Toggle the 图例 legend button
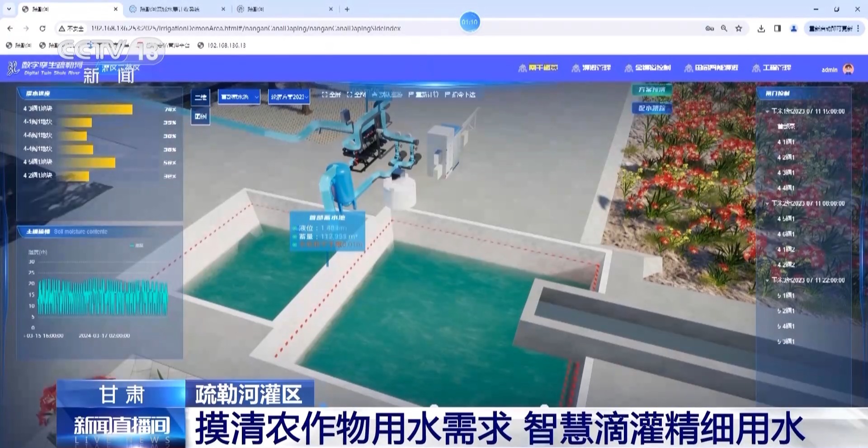 pos(200,117)
